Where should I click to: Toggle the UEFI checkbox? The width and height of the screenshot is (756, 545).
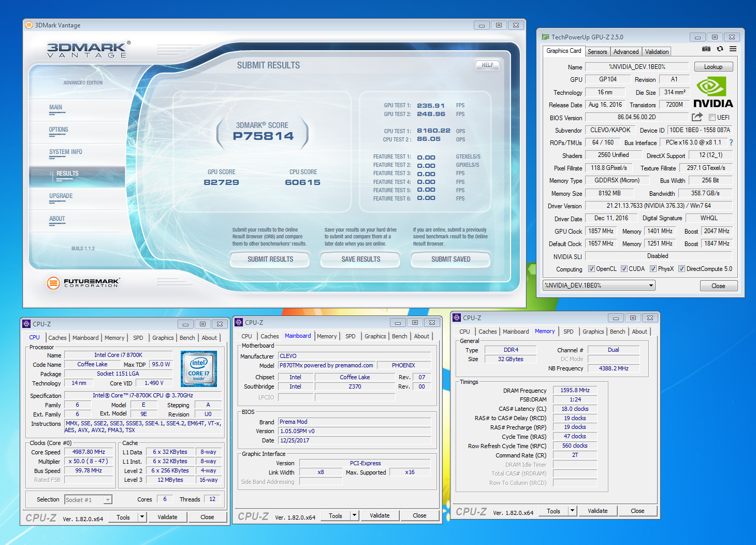click(x=712, y=118)
